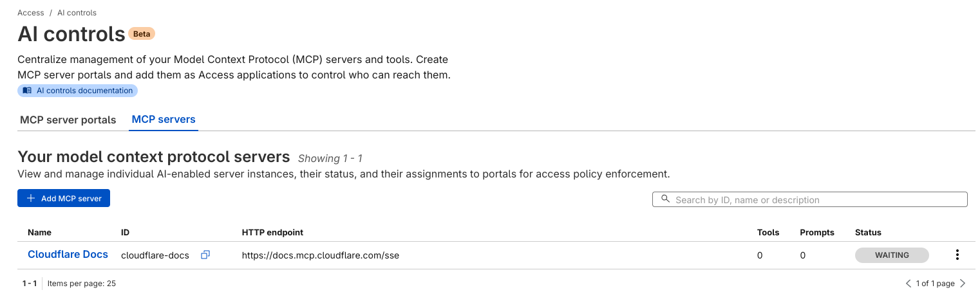Open the three-dot actions menu for Cloudflare Docs
This screenshot has height=299, width=980.
pos(957,255)
